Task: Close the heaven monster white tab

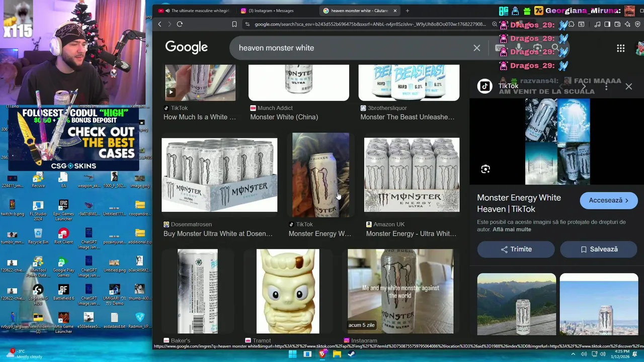Action: tap(395, 11)
